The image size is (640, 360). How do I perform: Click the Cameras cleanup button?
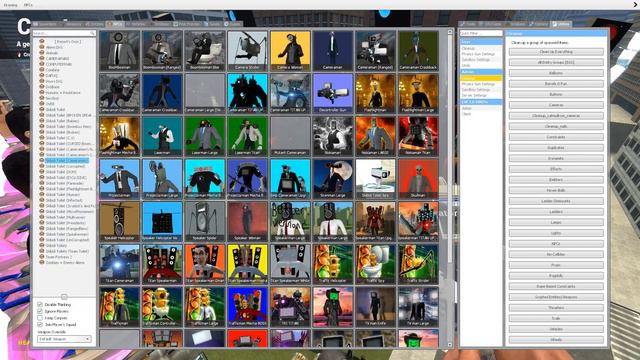coord(556,105)
